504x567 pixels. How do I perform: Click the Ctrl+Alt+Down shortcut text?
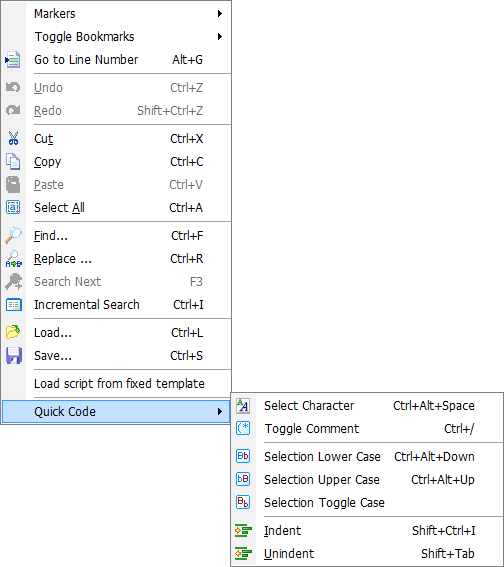pyautogui.click(x=434, y=456)
